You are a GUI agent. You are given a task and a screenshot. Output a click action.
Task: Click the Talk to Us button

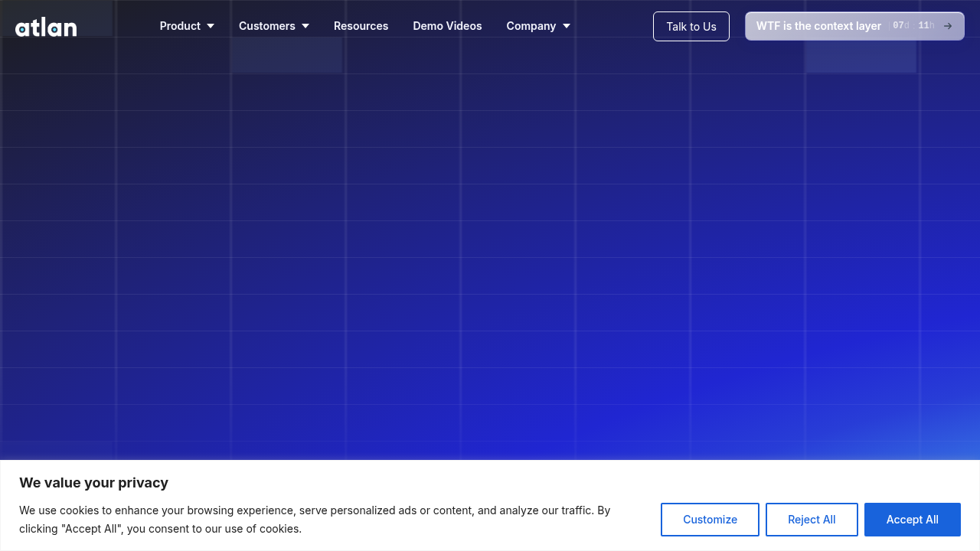coord(691,27)
